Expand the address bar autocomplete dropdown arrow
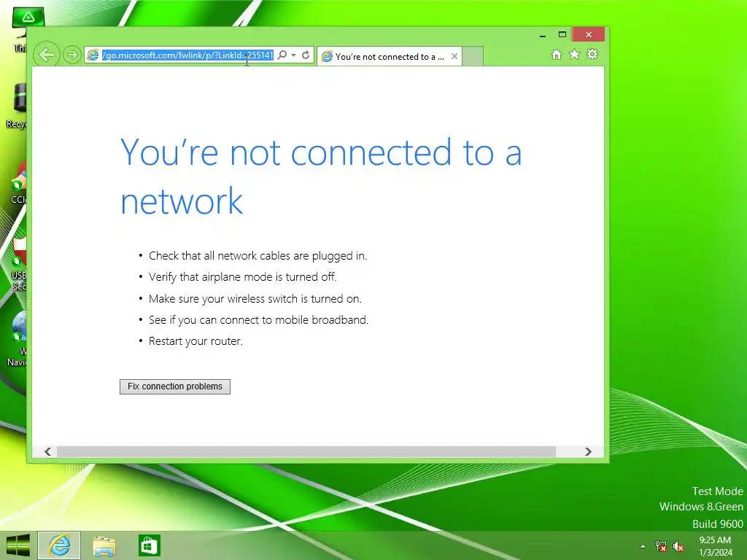This screenshot has width=747, height=560. coord(293,55)
